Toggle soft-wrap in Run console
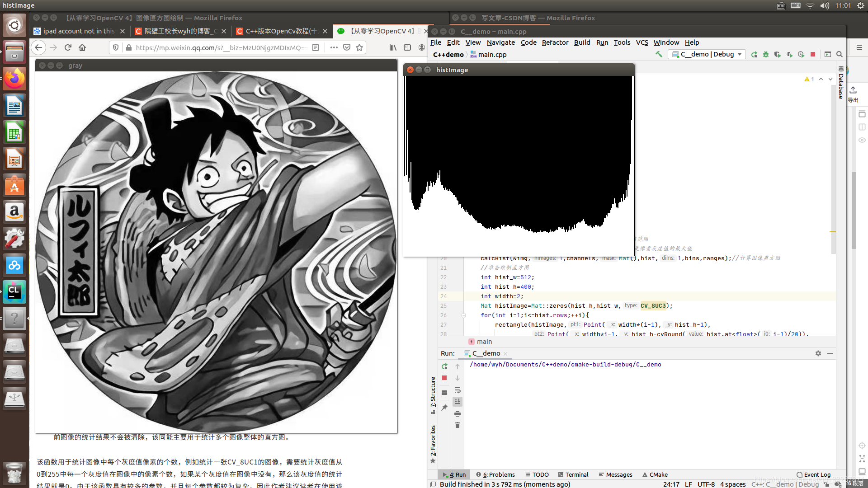This screenshot has width=868, height=488. tap(458, 390)
